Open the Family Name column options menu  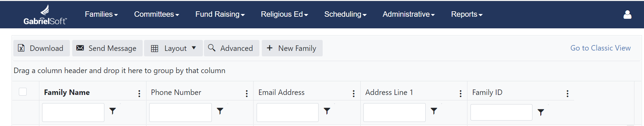point(139,93)
